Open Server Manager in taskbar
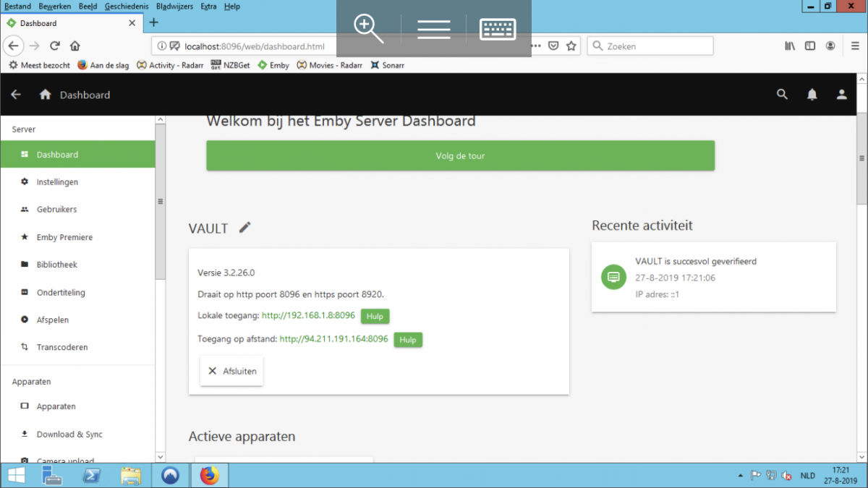This screenshot has width=868, height=488. (x=52, y=475)
